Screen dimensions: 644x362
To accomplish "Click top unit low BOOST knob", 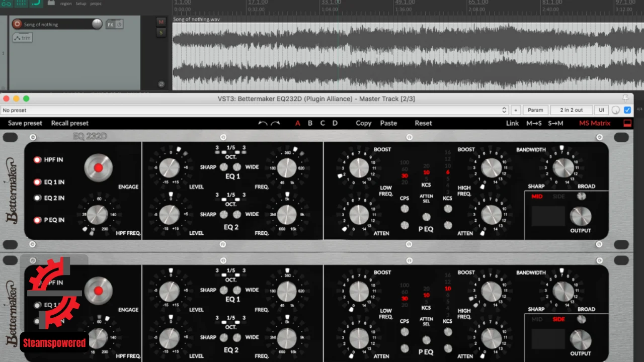I will [359, 167].
